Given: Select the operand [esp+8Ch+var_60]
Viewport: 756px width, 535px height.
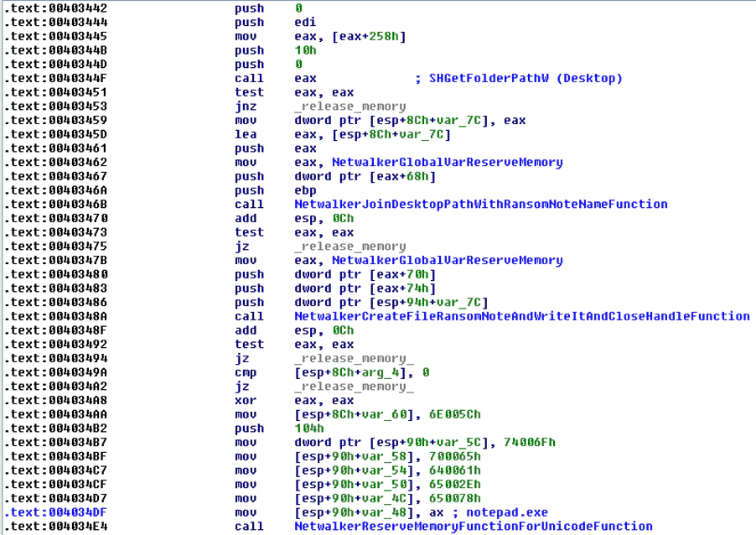Looking at the screenshot, I should [x=354, y=414].
